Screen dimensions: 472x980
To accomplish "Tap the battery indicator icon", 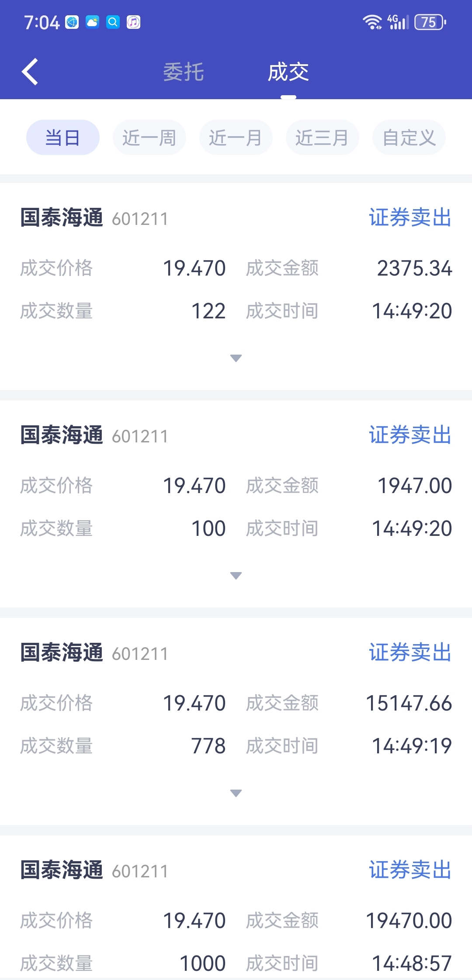I will (430, 22).
